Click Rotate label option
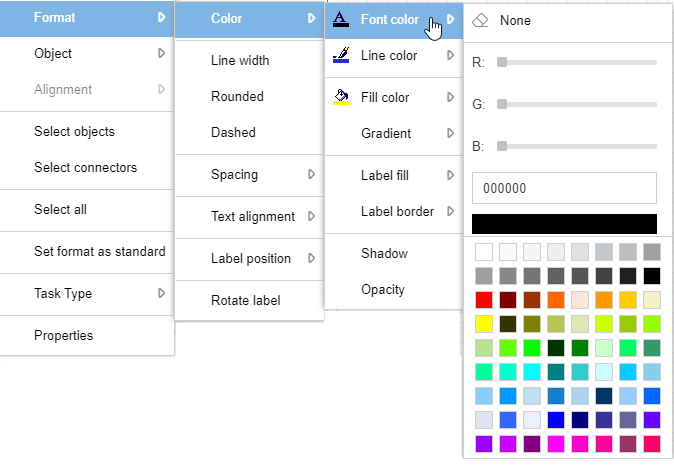The image size is (674, 472). [x=245, y=300]
